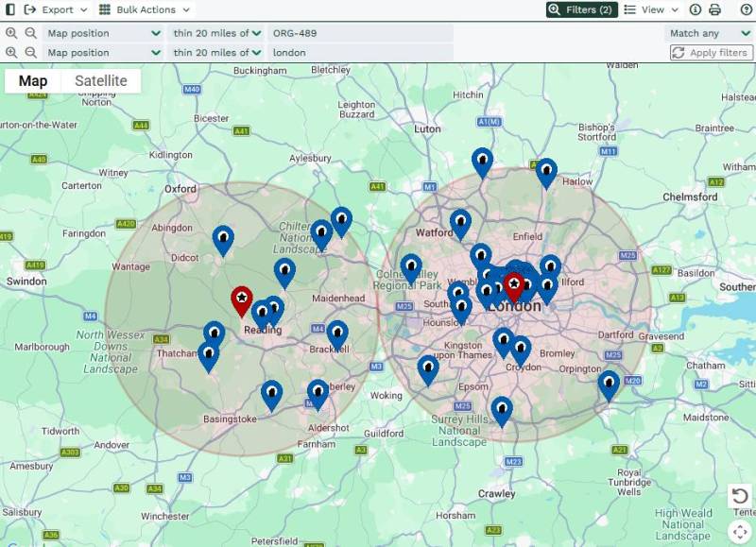Switch to the Satellite map view
756x547 pixels.
click(x=101, y=81)
